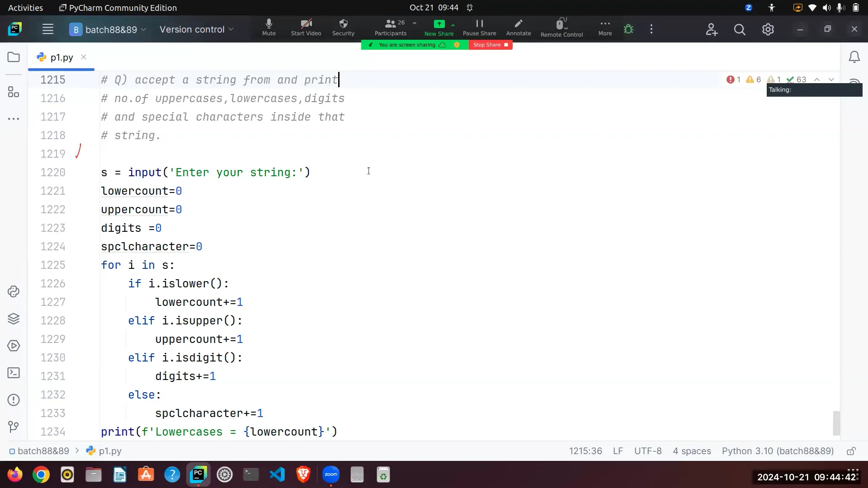868x488 pixels.
Task: Open the Python Console panel
Action: coord(14,291)
